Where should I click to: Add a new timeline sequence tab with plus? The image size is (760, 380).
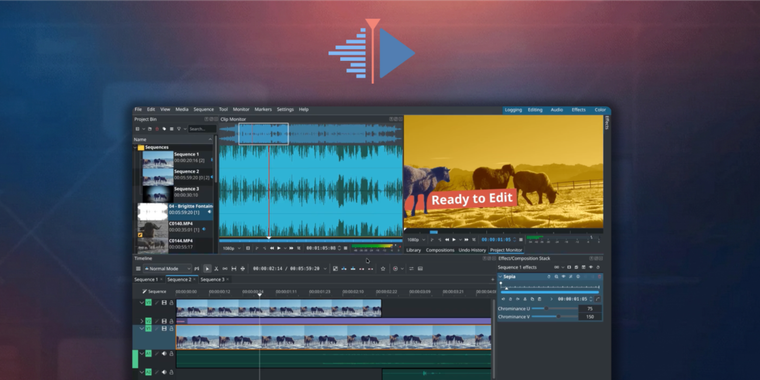(493, 280)
